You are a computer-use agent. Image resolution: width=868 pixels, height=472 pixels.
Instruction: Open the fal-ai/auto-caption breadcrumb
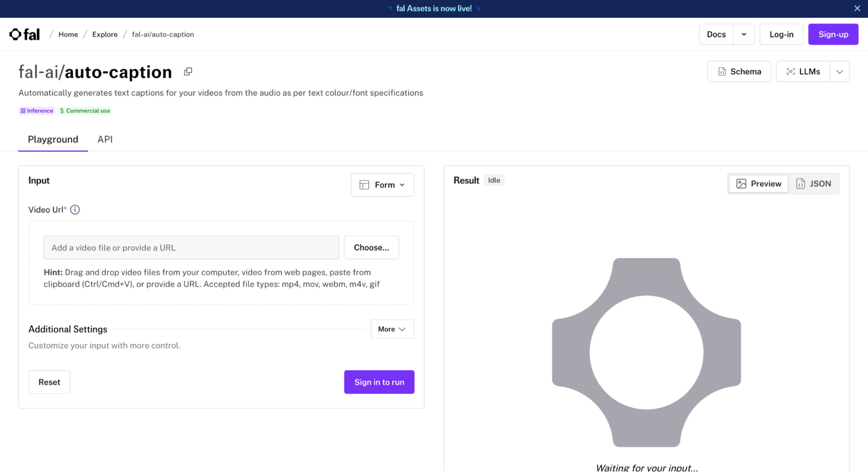163,34
